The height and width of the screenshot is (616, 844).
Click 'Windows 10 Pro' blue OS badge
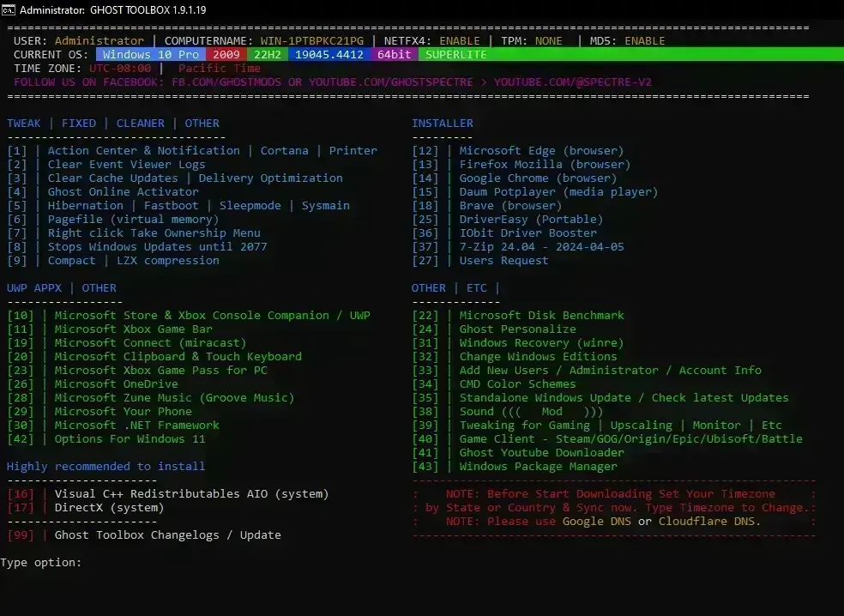click(151, 54)
